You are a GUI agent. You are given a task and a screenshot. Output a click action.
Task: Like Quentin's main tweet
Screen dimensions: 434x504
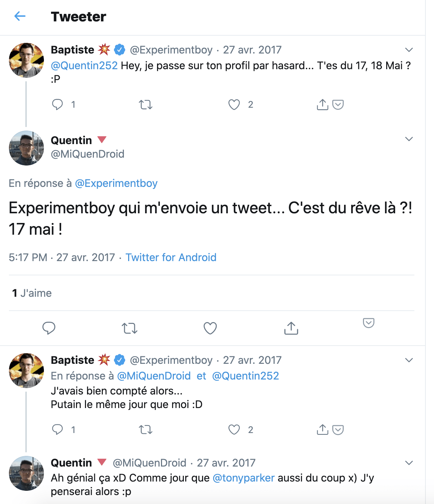pyautogui.click(x=210, y=328)
